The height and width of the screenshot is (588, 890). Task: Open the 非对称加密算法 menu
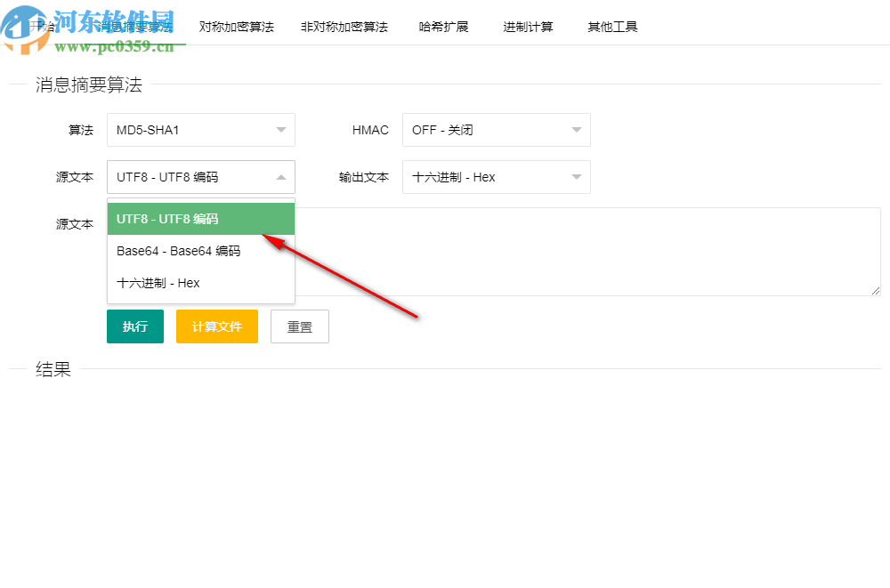pos(344,27)
